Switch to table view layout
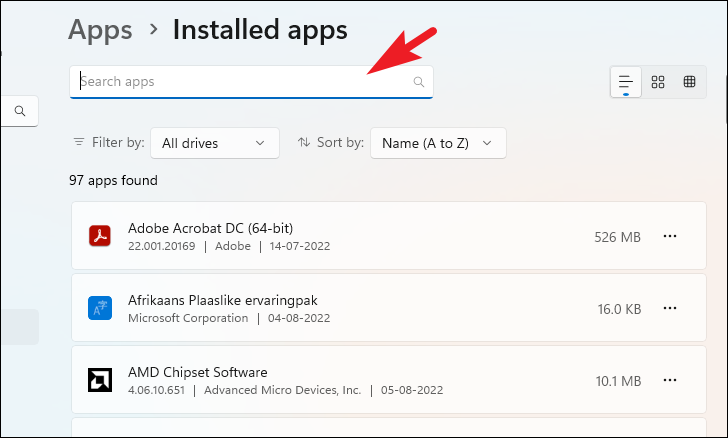Image resolution: width=728 pixels, height=438 pixels. [x=689, y=82]
